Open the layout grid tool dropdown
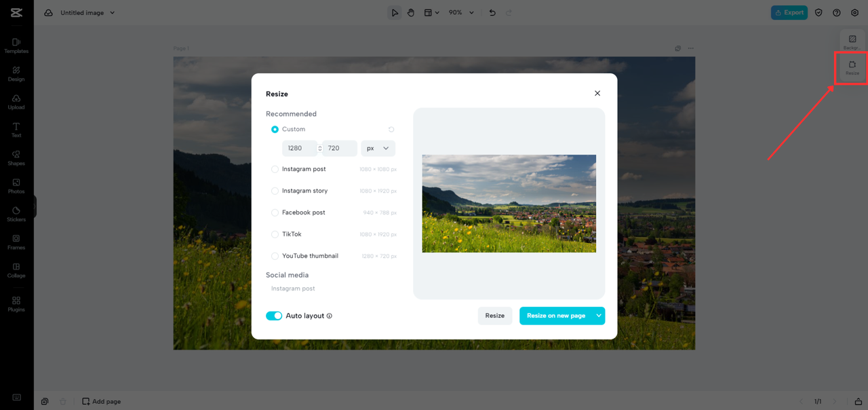Image resolution: width=868 pixels, height=410 pixels. point(432,13)
